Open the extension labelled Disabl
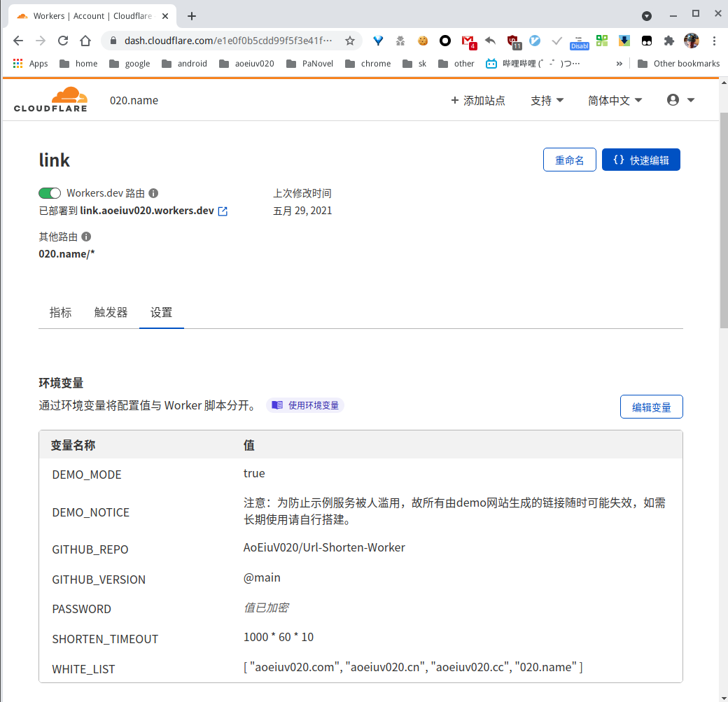This screenshot has width=728, height=702. pyautogui.click(x=580, y=42)
